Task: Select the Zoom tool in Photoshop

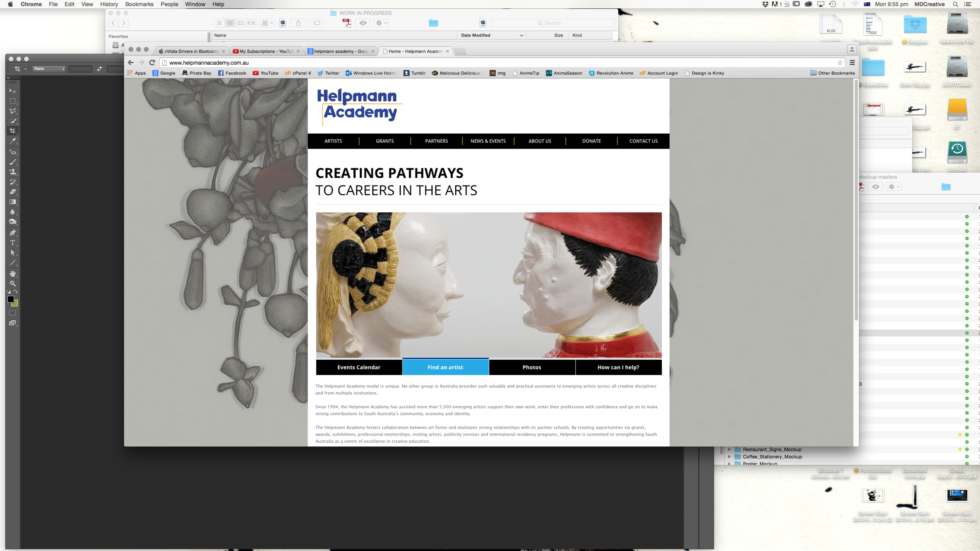Action: 13,283
